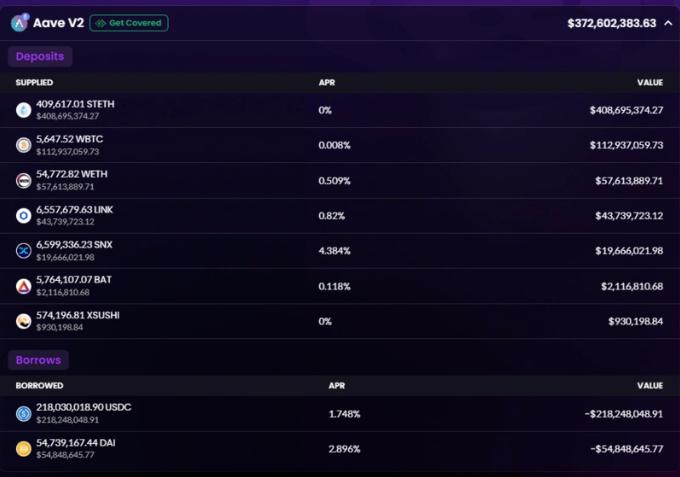The image size is (680, 477).
Task: Collapse the Aave V2 section chevron
Action: tap(668, 22)
